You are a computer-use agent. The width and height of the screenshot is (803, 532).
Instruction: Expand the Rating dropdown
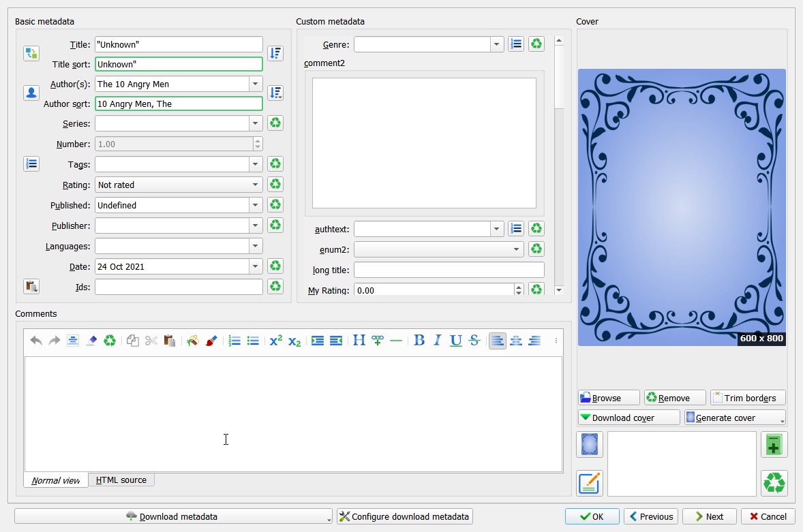pyautogui.click(x=256, y=185)
